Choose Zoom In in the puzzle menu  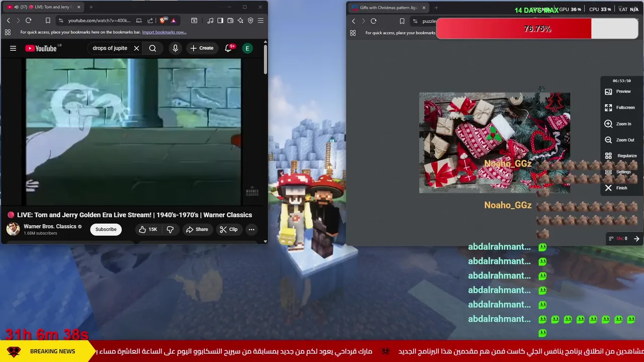pyautogui.click(x=618, y=124)
